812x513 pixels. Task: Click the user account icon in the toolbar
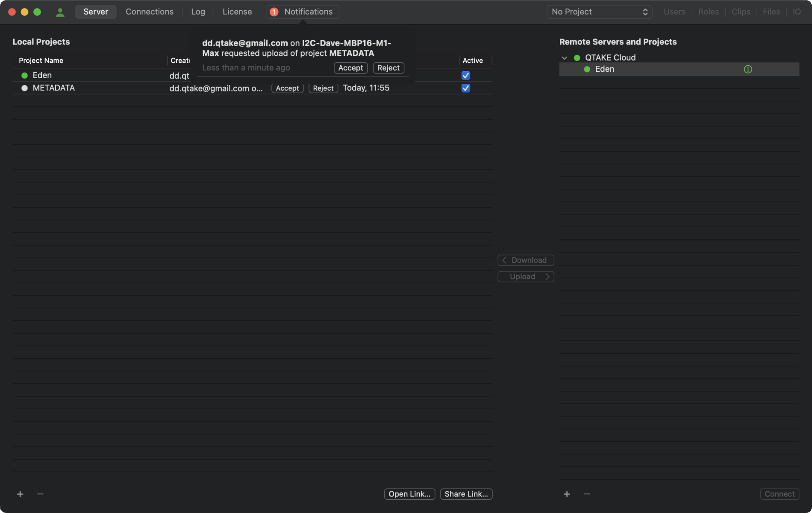(60, 12)
